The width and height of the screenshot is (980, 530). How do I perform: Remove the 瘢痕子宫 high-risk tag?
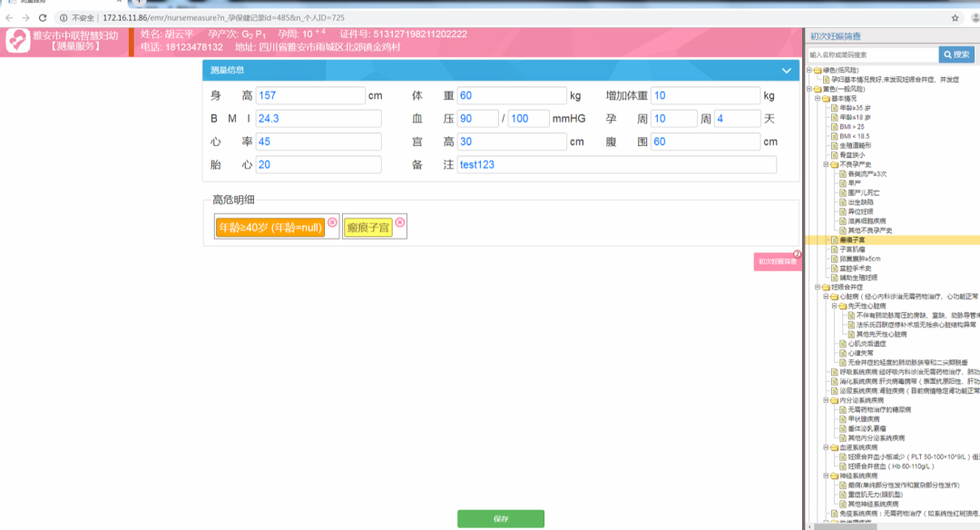399,222
